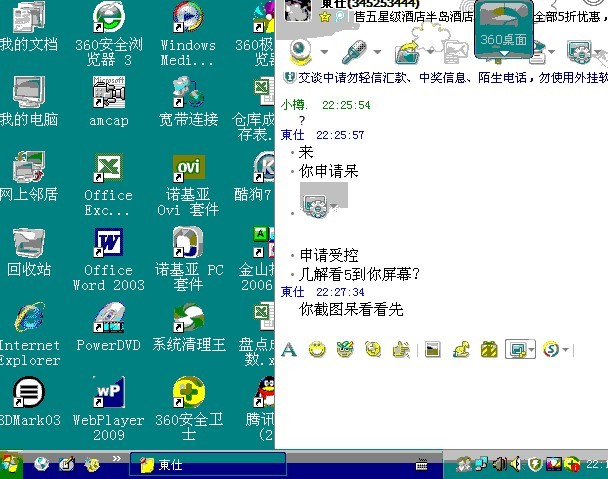The image size is (608, 479).
Task: Start video call with webcam icon
Action: [x=299, y=51]
